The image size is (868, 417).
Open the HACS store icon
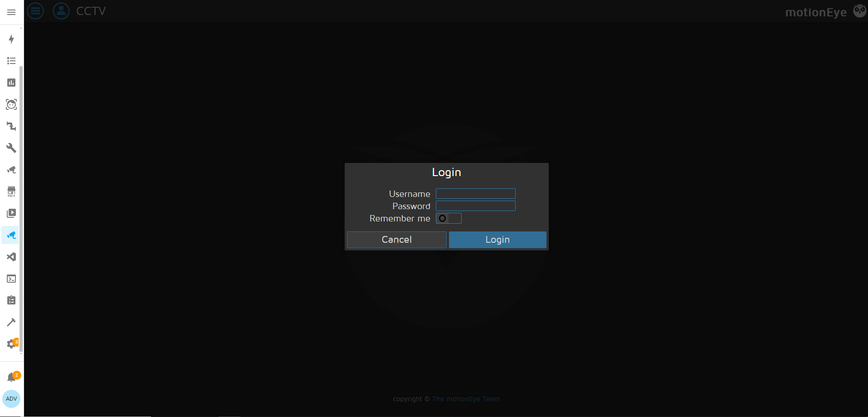pyautogui.click(x=11, y=191)
